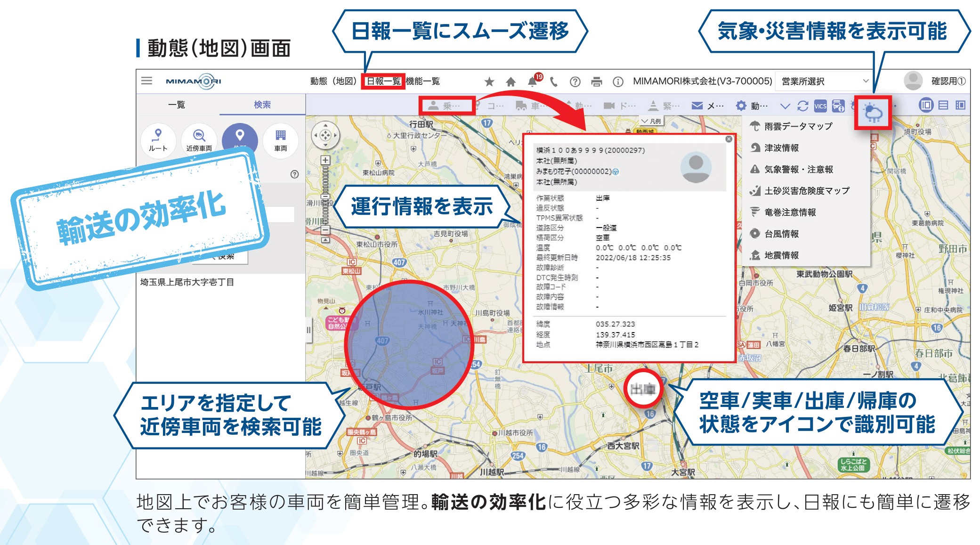
Task: Expand the toolbar chevron down arrow
Action: [785, 106]
